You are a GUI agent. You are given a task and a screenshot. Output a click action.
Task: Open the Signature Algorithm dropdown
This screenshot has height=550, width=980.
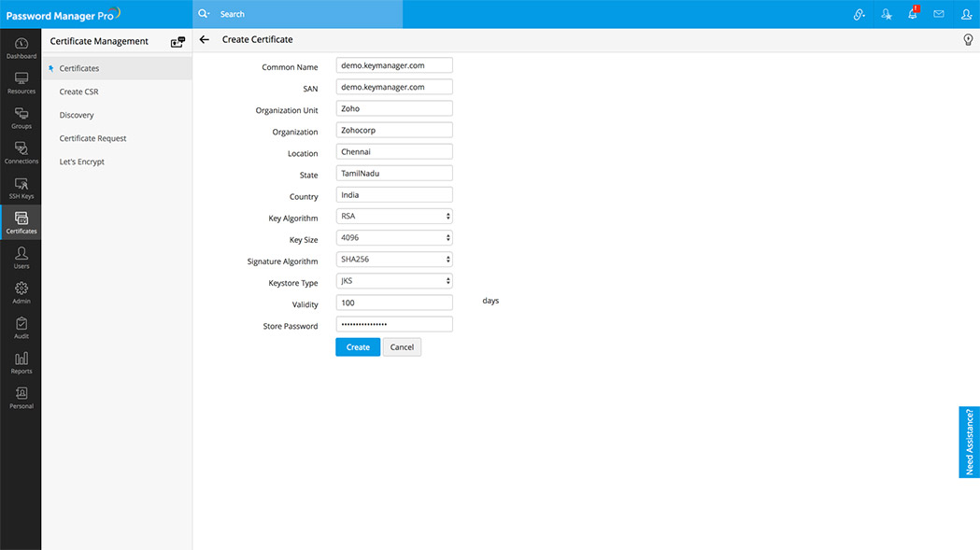(x=393, y=259)
